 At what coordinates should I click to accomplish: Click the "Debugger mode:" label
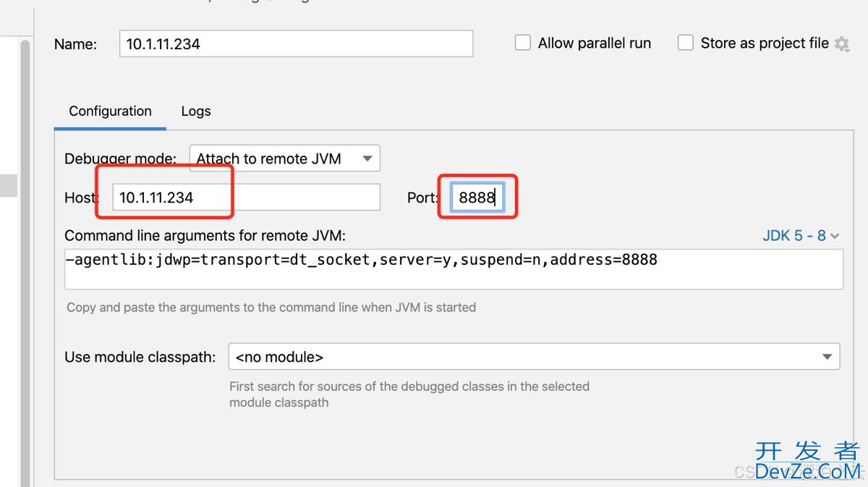tap(120, 158)
